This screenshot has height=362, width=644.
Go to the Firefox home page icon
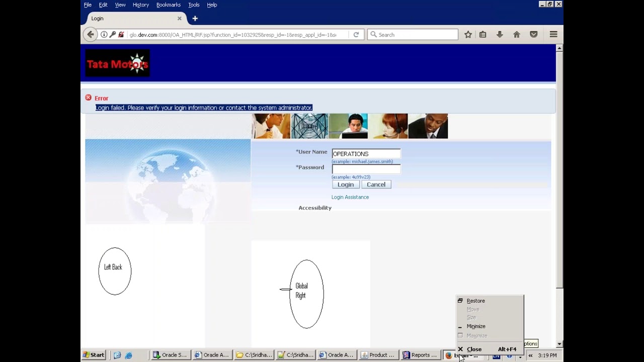(x=516, y=35)
